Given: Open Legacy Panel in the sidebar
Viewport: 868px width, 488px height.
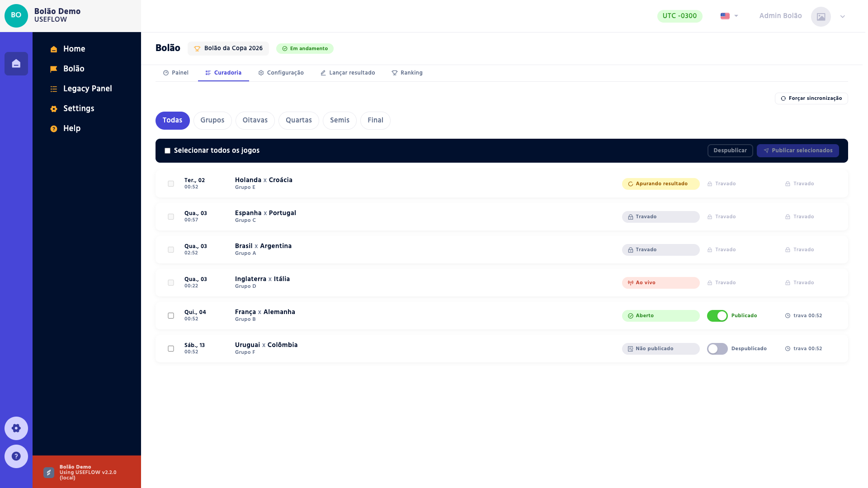Looking at the screenshot, I should tap(87, 89).
